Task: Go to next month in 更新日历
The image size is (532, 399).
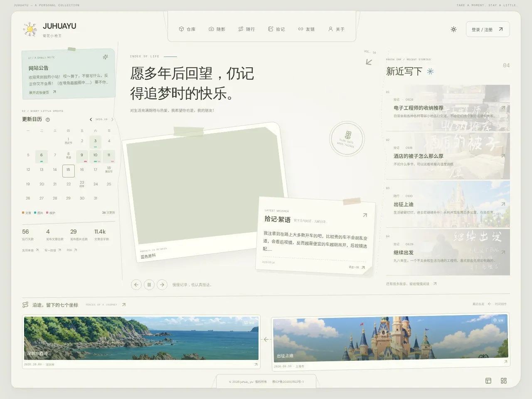Action: click(x=112, y=119)
